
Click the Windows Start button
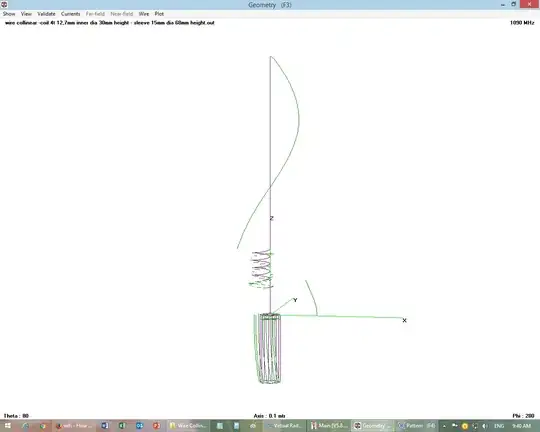point(8,426)
